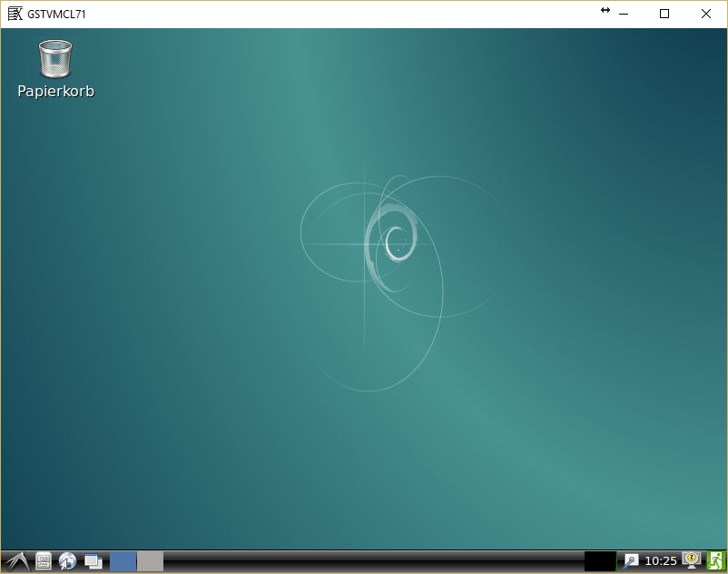Launch the file manager from the panel
Screen dimensions: 728x574
[44, 561]
